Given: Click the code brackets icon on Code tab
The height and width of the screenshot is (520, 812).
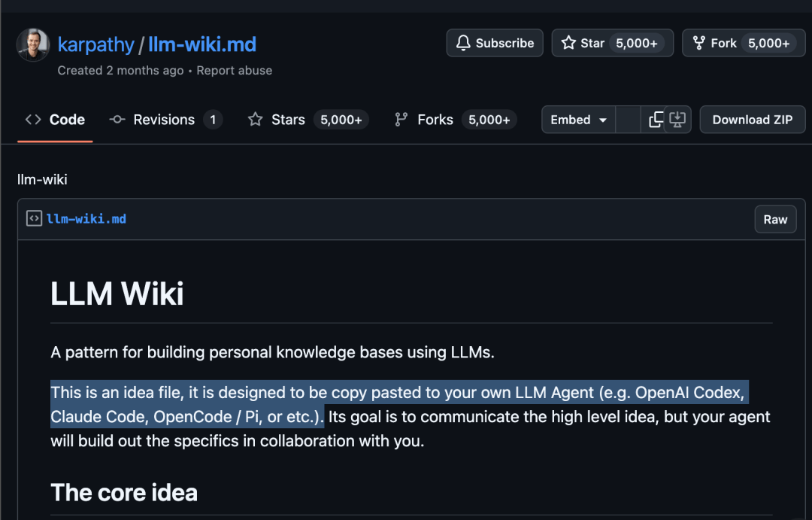Looking at the screenshot, I should coord(33,120).
